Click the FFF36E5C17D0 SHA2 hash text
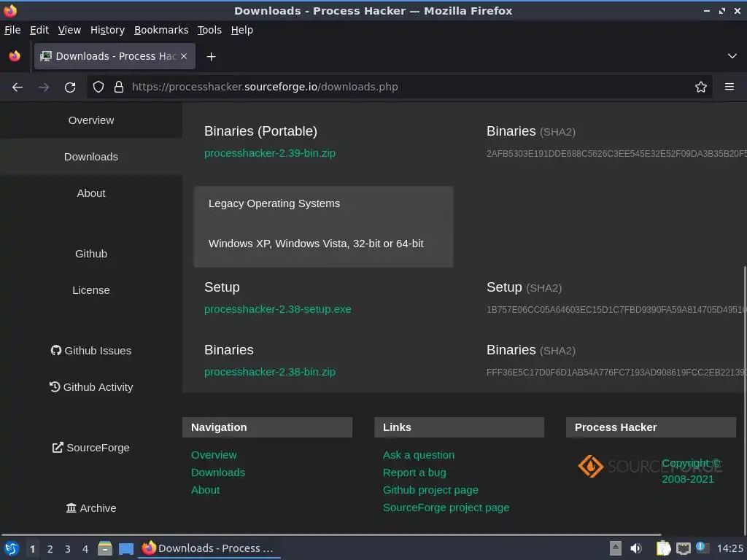The height and width of the screenshot is (560, 747). 616,373
